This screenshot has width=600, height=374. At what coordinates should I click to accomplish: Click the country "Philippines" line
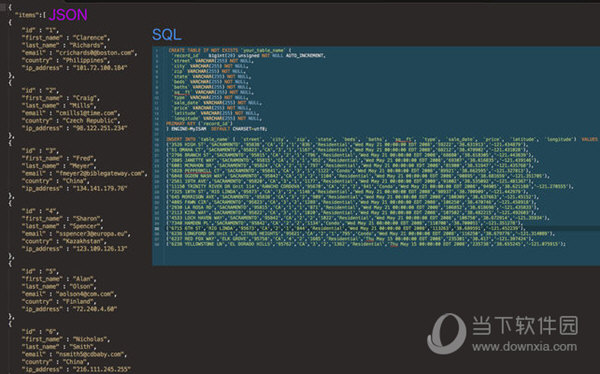[x=66, y=60]
